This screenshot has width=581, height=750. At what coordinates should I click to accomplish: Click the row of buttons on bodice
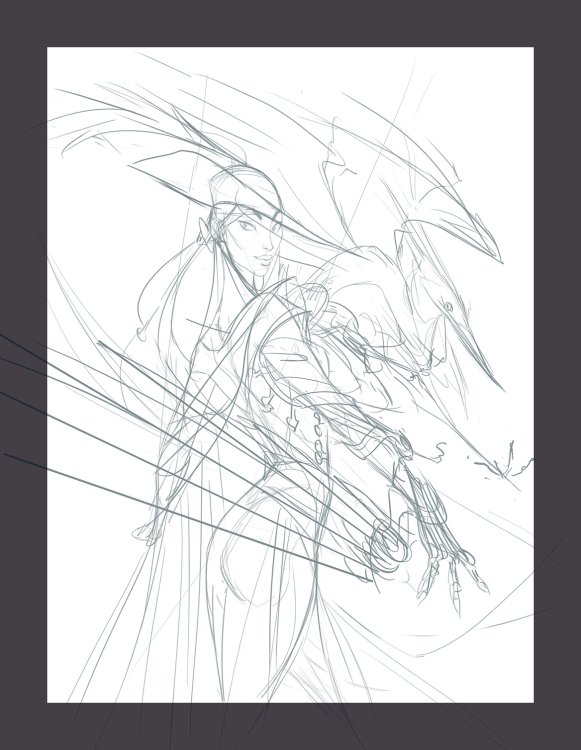[x=319, y=438]
